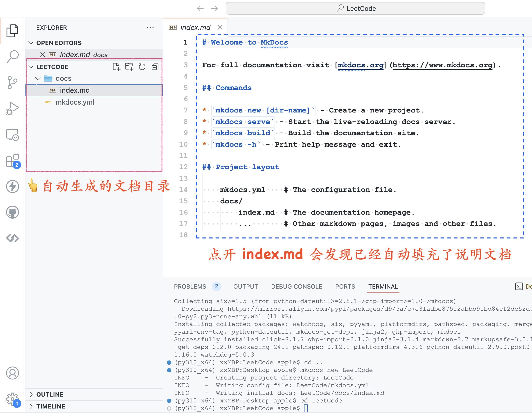Open the lightning bolt extension view
Image resolution: width=532 pixels, height=413 pixels.
[12, 186]
